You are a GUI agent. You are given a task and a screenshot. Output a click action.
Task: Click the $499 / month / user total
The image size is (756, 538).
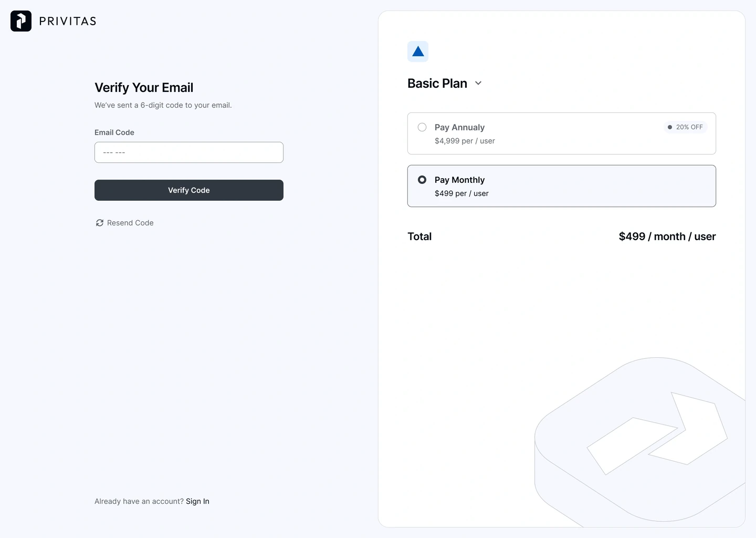[x=667, y=236]
